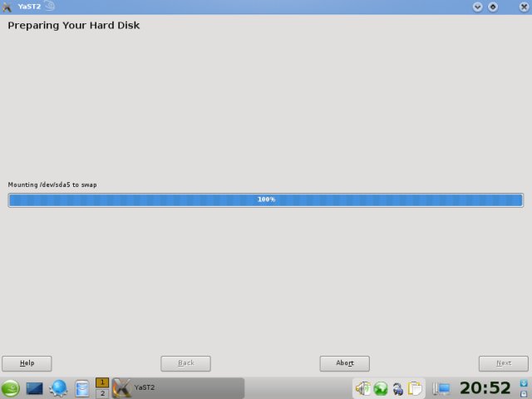This screenshot has height=399, width=532.
Task: Close the YaST2 window
Action: click(x=525, y=7)
